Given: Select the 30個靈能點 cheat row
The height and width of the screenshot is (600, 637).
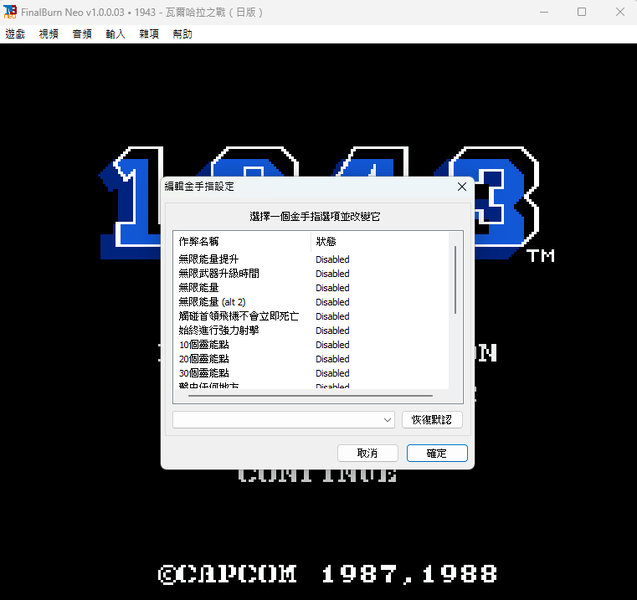Looking at the screenshot, I should pyautogui.click(x=312, y=373).
